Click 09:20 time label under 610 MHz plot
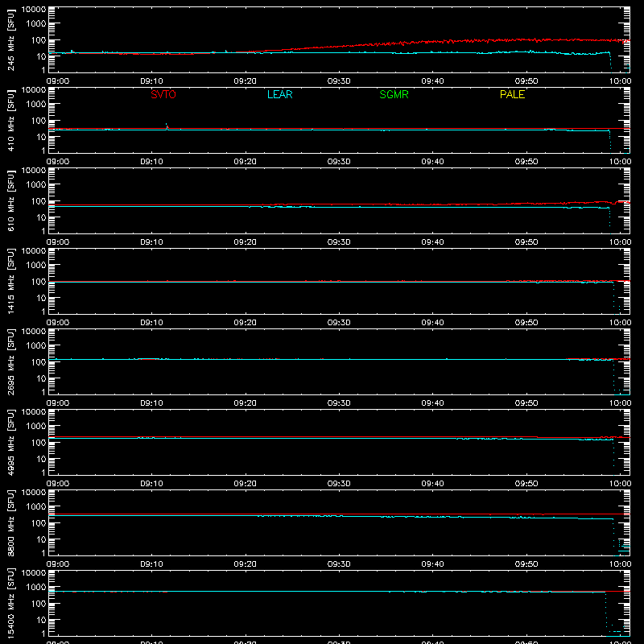This screenshot has height=644, width=644. click(x=246, y=242)
